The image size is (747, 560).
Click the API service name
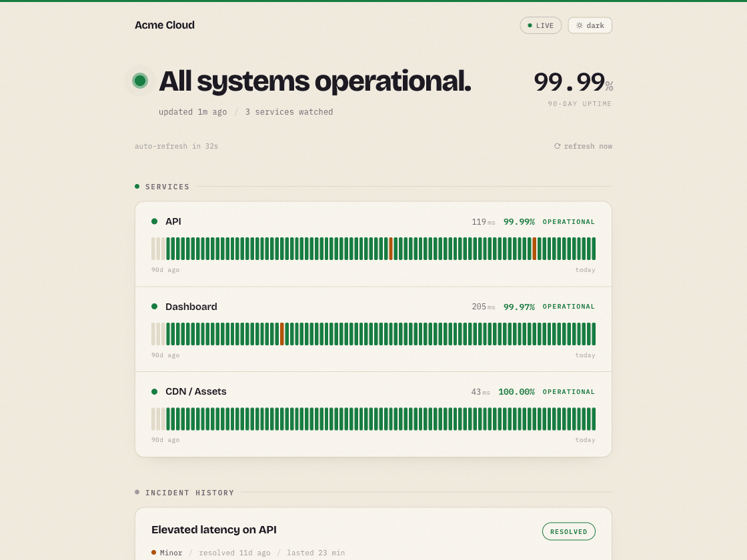(x=173, y=221)
